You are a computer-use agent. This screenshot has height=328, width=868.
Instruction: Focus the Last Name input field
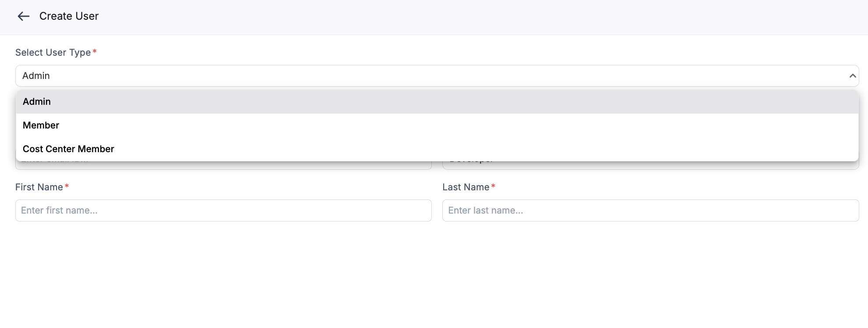(x=650, y=210)
